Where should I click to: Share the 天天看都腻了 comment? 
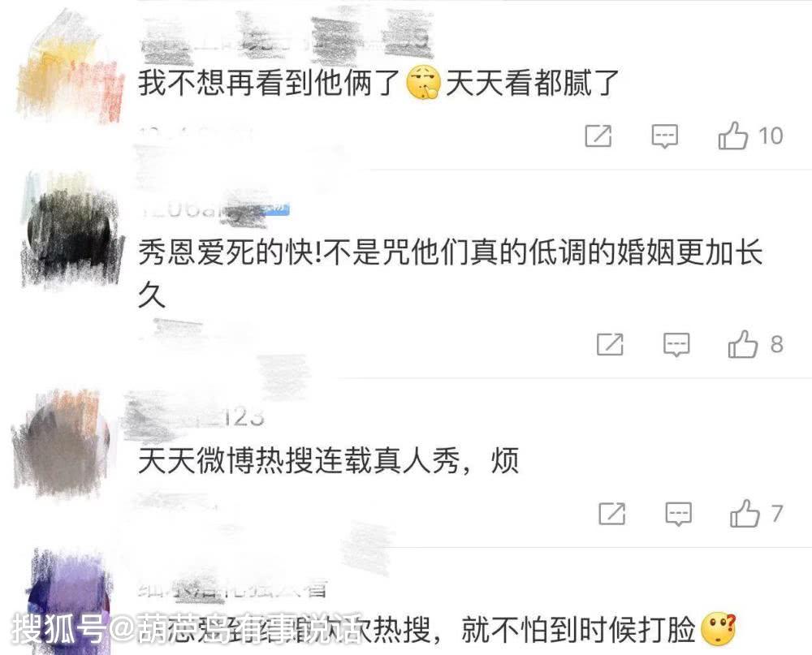(598, 136)
